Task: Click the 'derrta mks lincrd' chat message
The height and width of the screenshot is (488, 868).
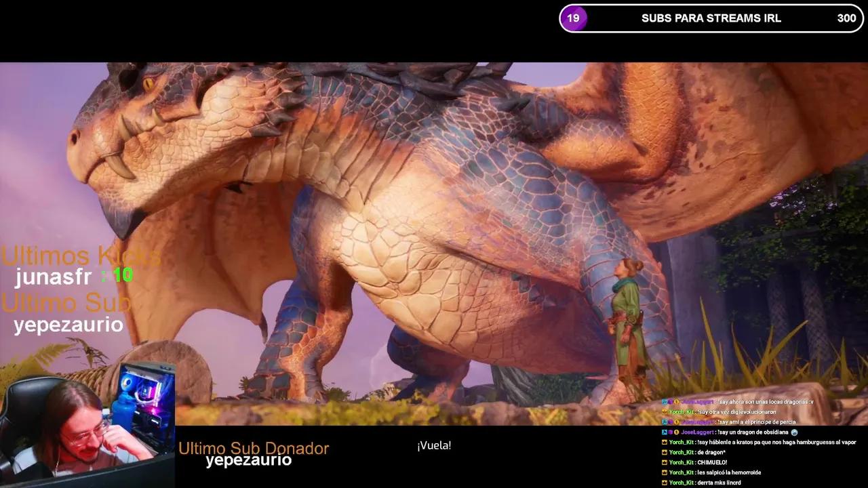Action: pos(724,482)
